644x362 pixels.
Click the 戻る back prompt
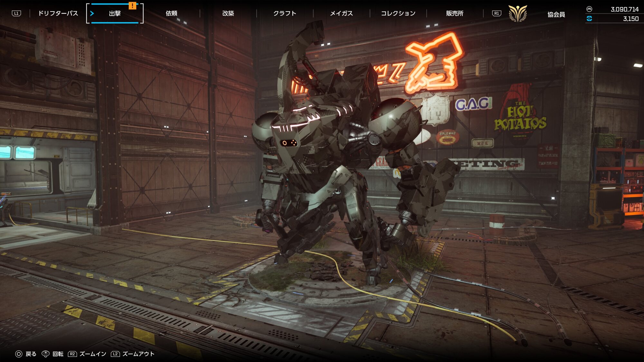click(31, 354)
